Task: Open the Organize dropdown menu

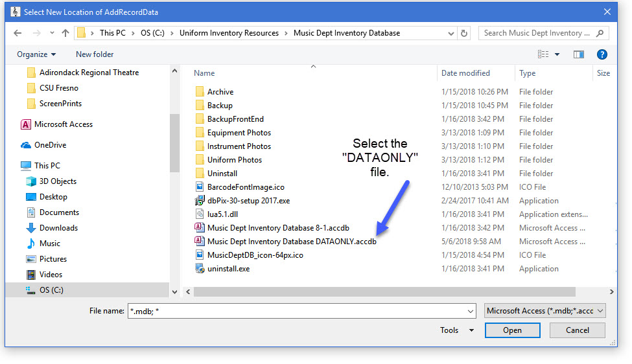Action: tap(36, 54)
